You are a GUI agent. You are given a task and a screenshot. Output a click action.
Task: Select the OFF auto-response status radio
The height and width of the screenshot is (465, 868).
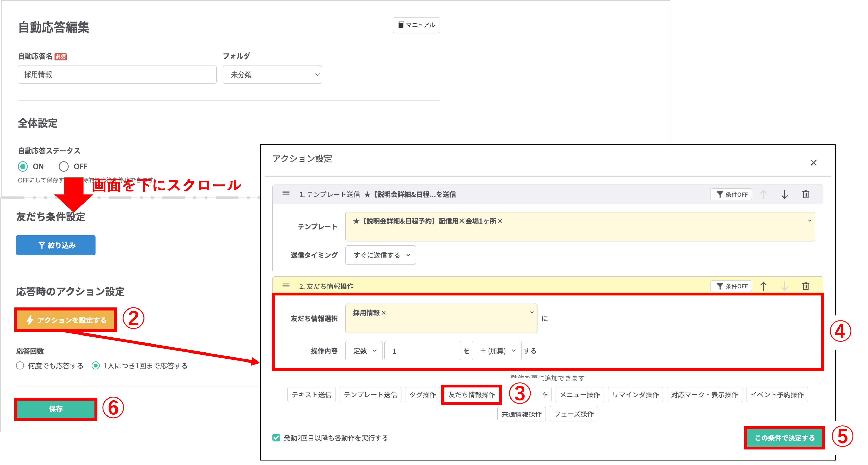pos(64,166)
